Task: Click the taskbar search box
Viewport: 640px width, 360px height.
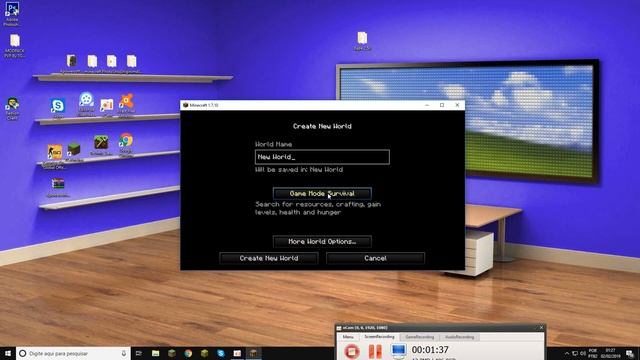Action: click(73, 353)
